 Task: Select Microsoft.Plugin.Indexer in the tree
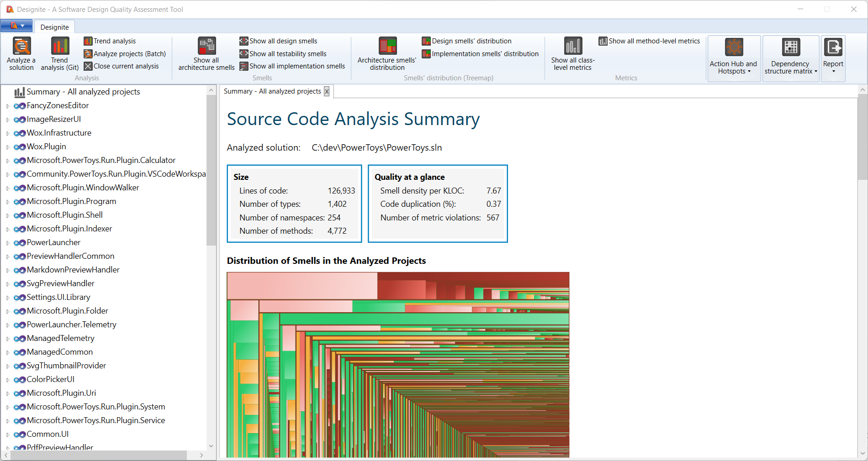69,229
